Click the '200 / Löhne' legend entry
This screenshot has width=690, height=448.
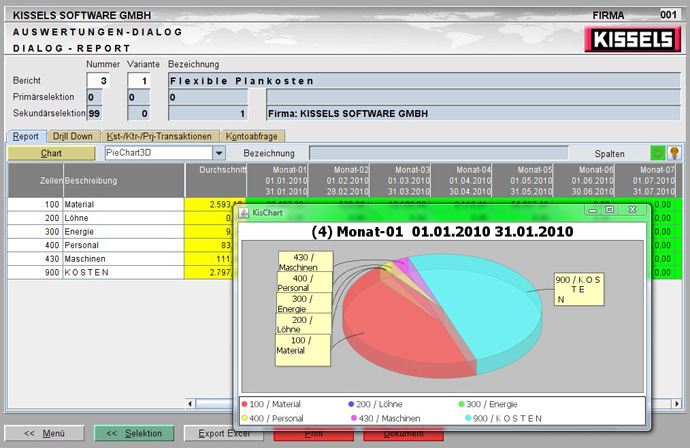click(x=375, y=404)
